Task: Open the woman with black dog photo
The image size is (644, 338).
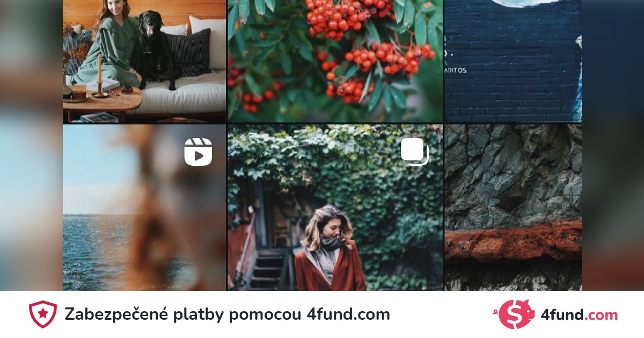Action: [144, 61]
